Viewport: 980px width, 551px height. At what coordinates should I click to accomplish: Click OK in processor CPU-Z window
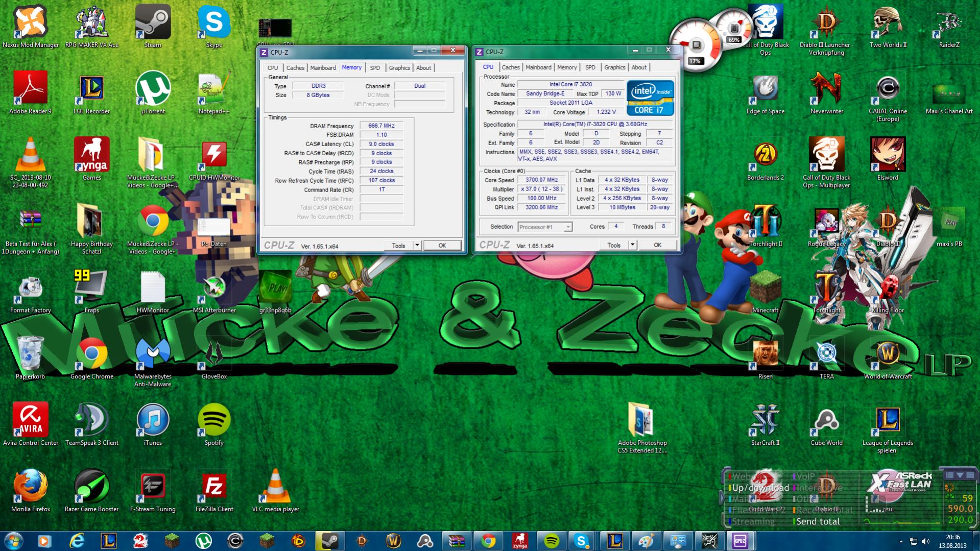tap(658, 245)
